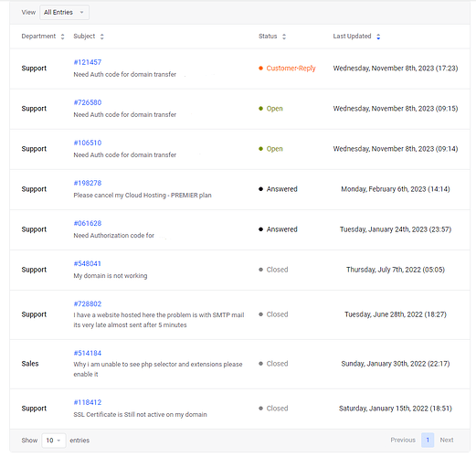
Task: Click 'SSL Certificate is Still not active' subject
Action: click(x=140, y=415)
